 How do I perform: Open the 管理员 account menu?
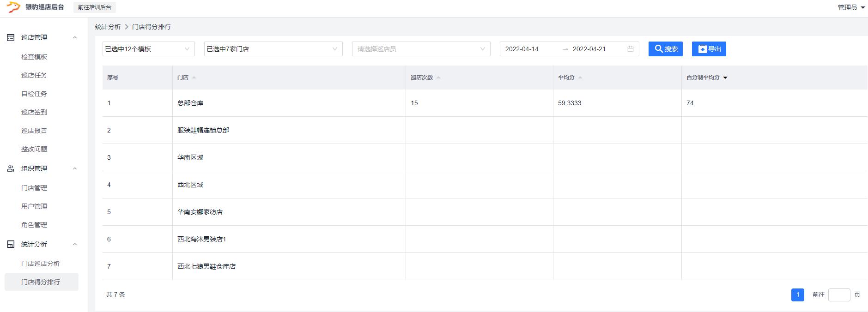(851, 7)
